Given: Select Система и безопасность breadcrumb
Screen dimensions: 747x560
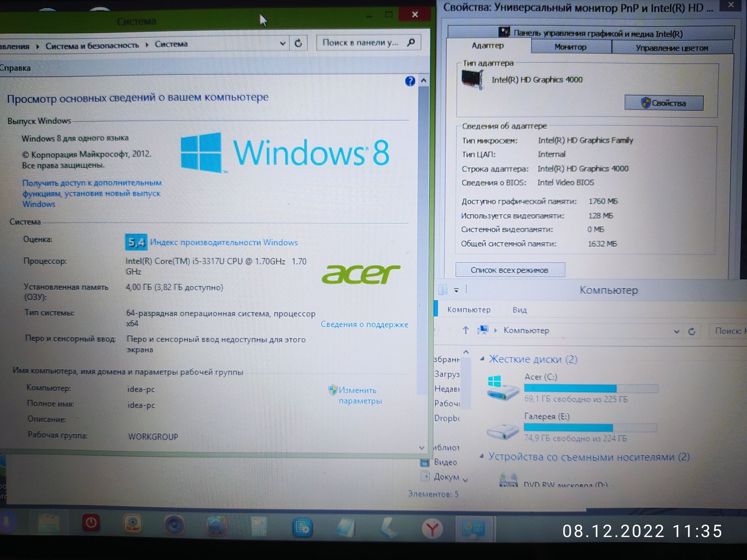Looking at the screenshot, I should click(x=92, y=46).
